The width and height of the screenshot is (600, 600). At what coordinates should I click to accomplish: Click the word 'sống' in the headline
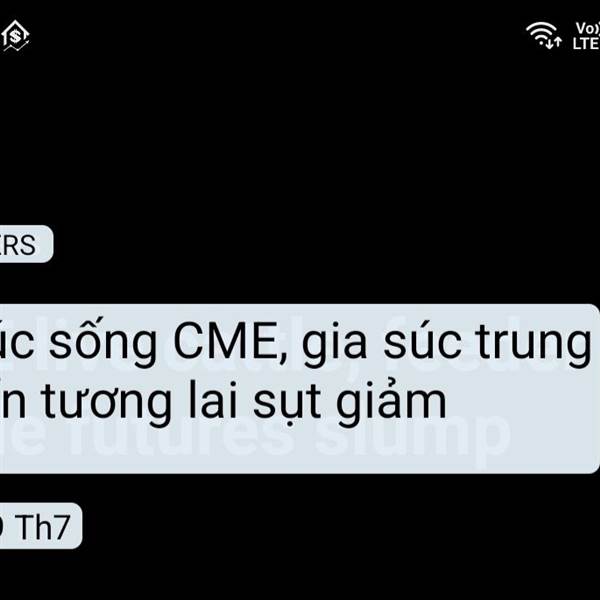tap(103, 338)
